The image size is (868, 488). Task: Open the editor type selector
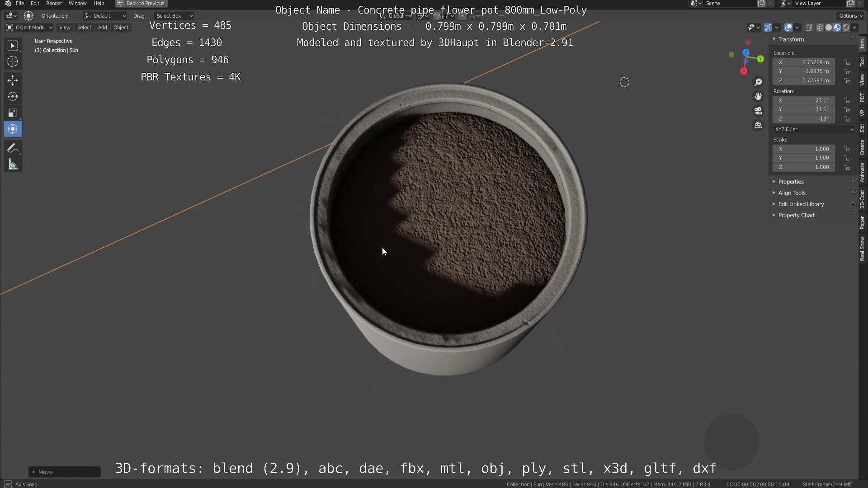pos(11,16)
